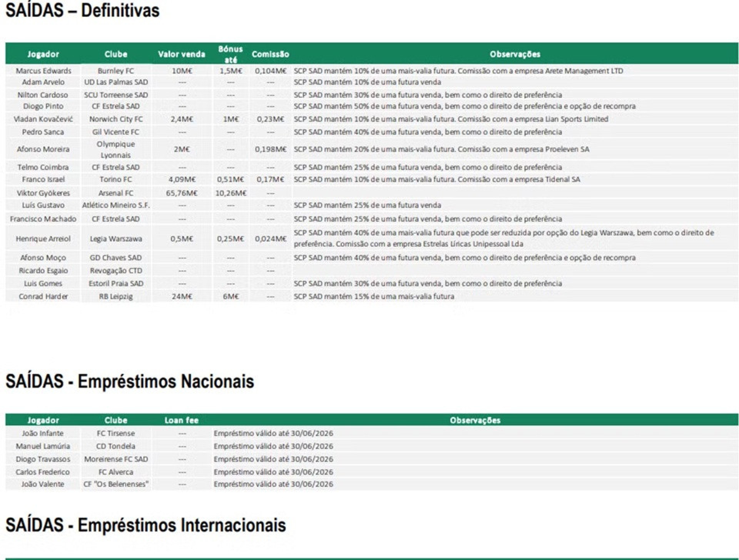
Task: Click the Valor venda column header
Action: 181,54
